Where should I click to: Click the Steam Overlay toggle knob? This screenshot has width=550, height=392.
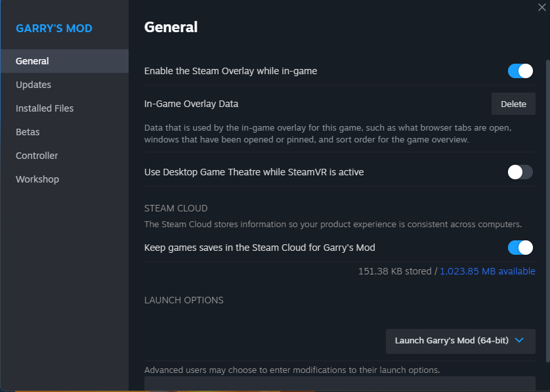525,70
